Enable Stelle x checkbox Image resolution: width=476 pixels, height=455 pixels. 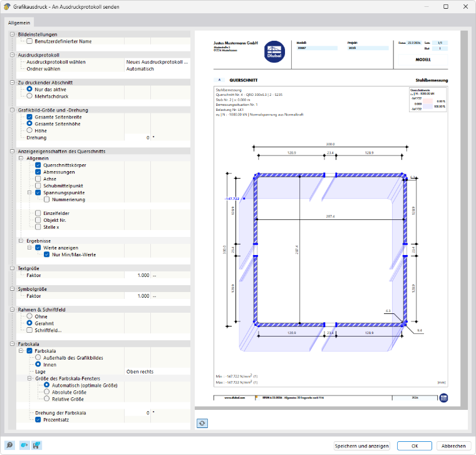click(x=38, y=227)
